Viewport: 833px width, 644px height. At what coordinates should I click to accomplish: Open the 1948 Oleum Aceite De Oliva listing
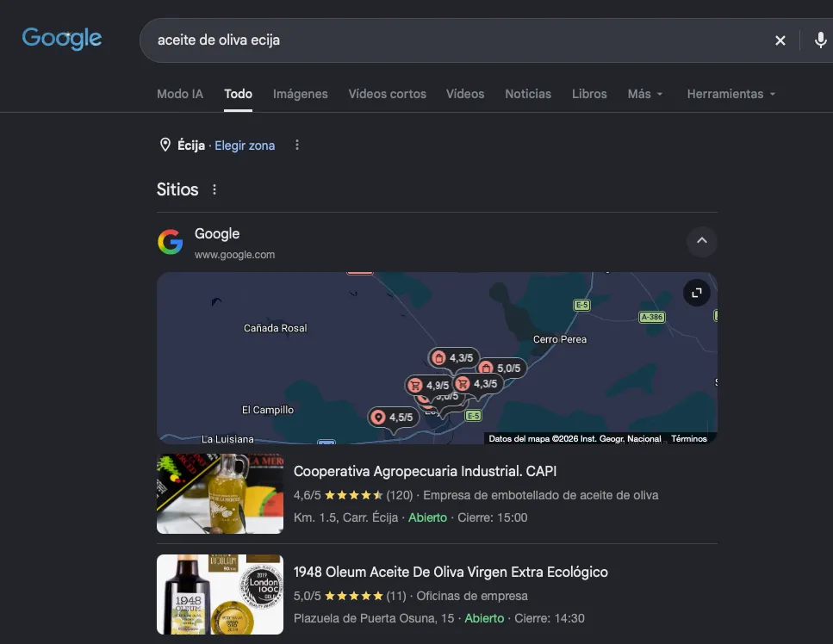pos(451,572)
